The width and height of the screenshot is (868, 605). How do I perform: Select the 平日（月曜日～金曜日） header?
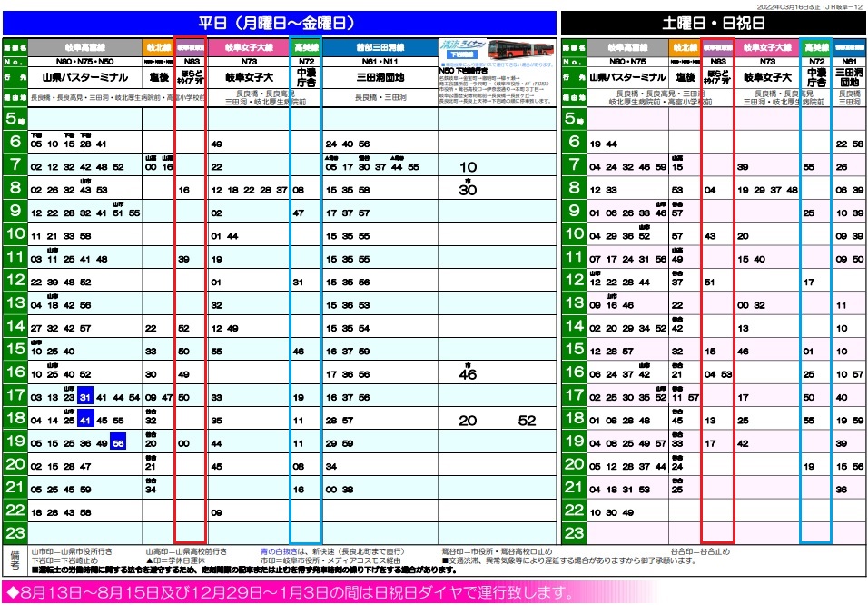pos(277,23)
